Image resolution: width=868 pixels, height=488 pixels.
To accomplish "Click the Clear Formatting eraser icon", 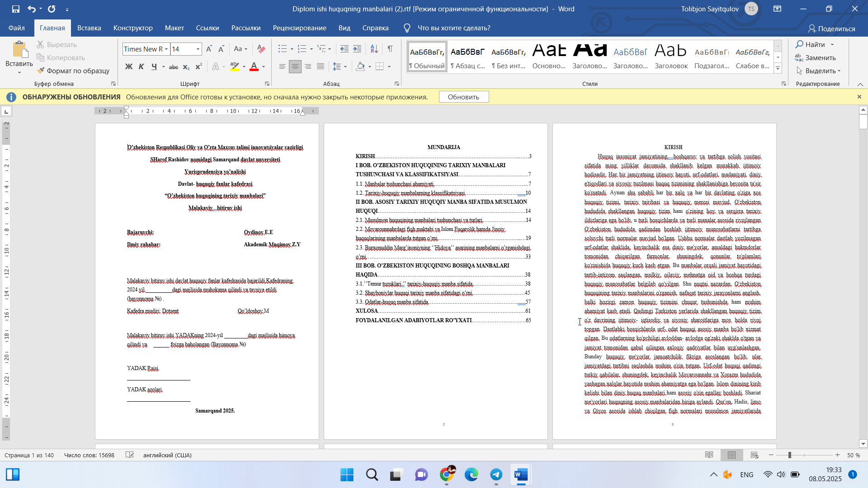I will click(261, 49).
